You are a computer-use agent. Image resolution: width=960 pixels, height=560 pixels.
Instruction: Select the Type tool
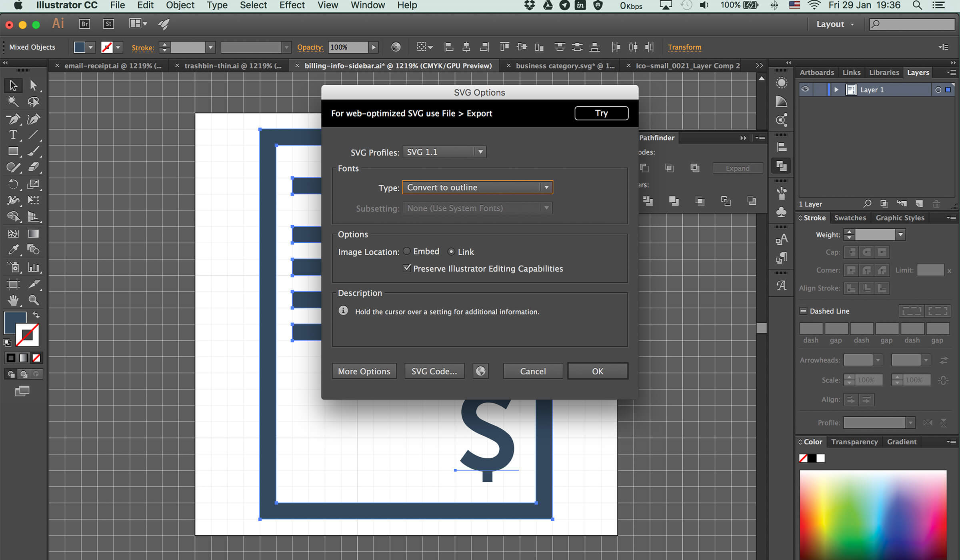pyautogui.click(x=13, y=135)
